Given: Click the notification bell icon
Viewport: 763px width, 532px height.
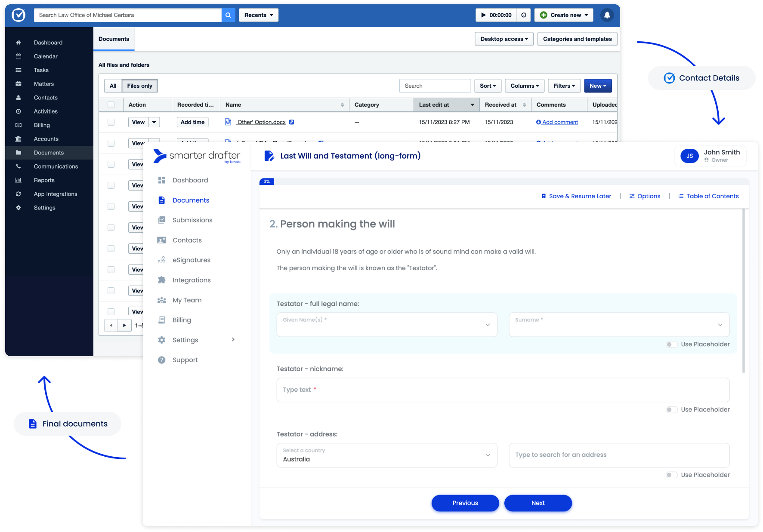Looking at the screenshot, I should click(x=607, y=15).
